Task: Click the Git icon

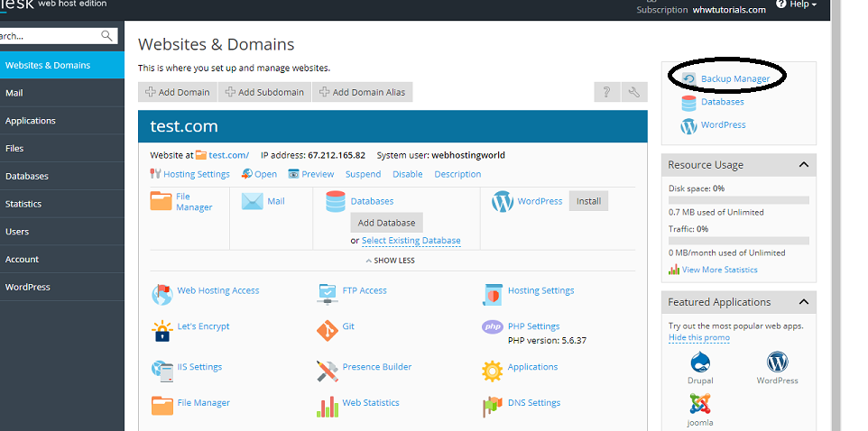Action: click(327, 330)
